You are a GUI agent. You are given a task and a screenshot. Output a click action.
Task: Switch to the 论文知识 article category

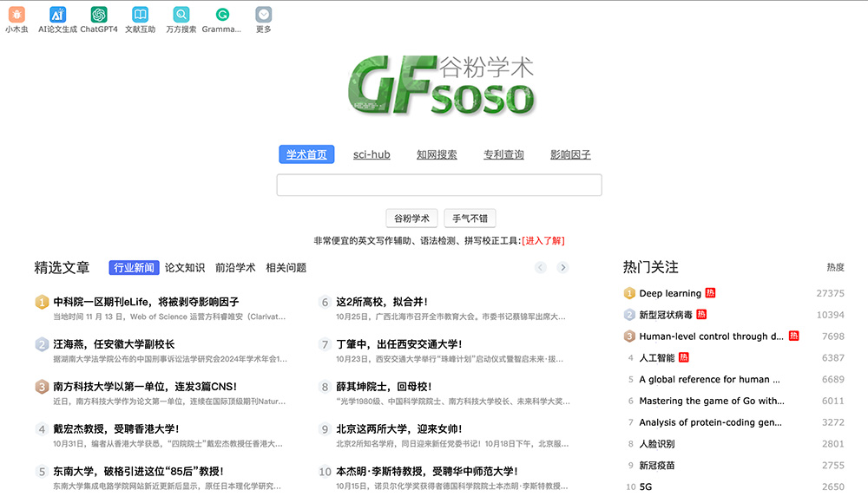point(185,268)
